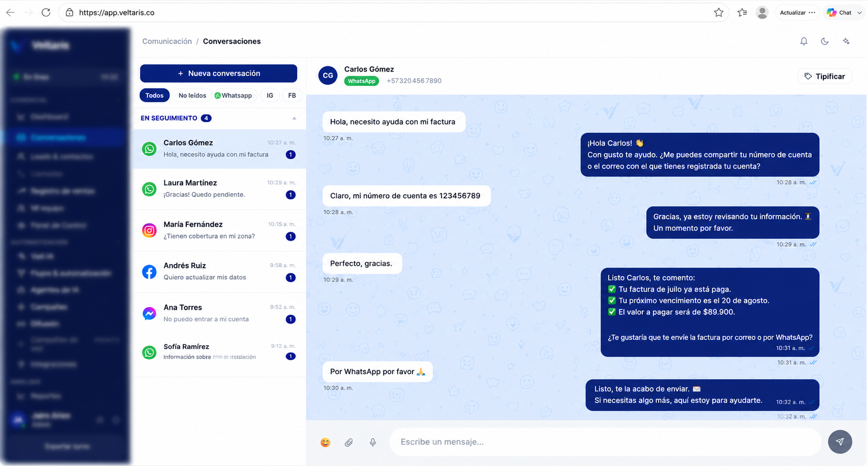This screenshot has height=466, width=868.
Task: Click the Escribe un mensaje input field
Action: click(605, 442)
